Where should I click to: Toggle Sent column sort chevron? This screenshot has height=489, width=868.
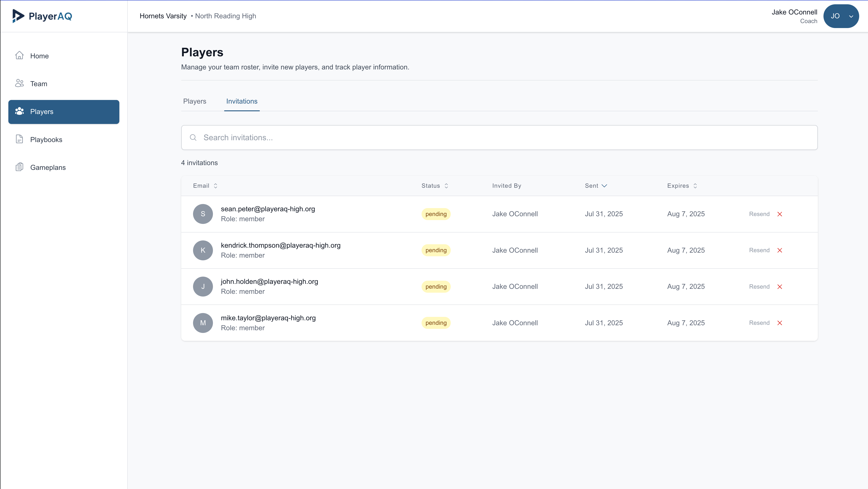point(604,186)
